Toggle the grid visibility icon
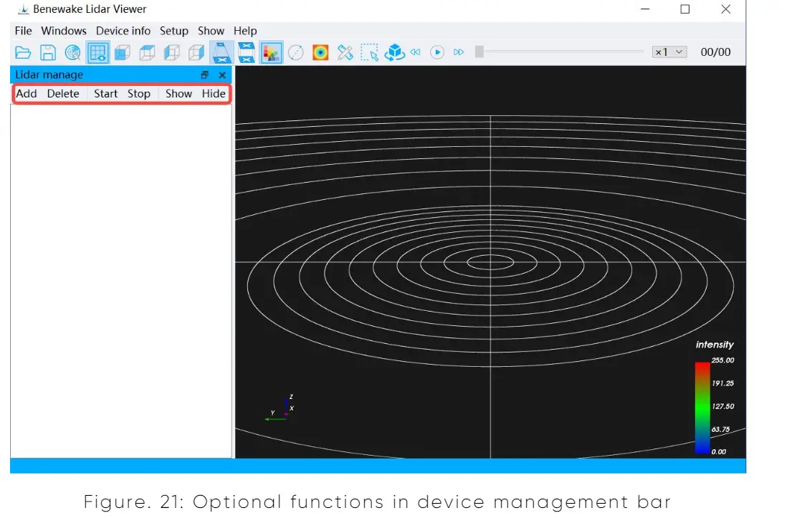 point(98,52)
